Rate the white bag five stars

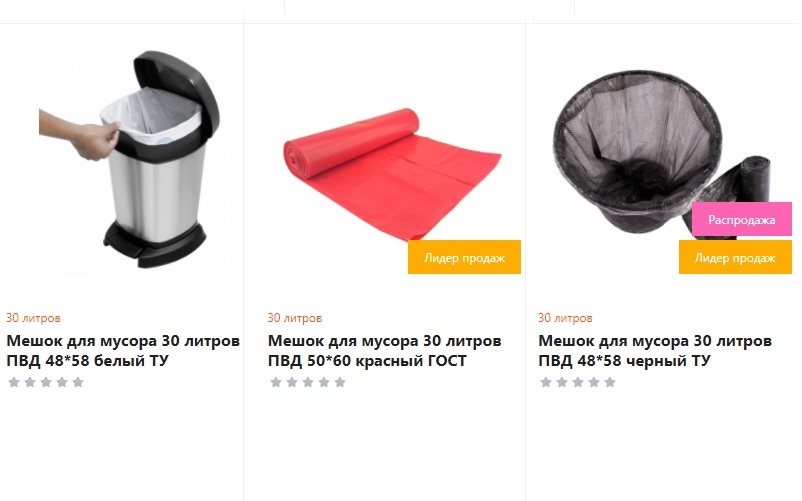click(x=78, y=382)
